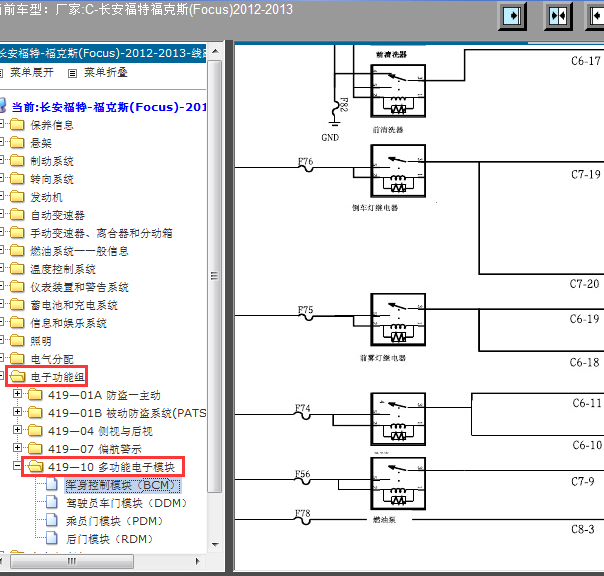Image resolution: width=604 pixels, height=576 pixels.
Task: Click the F74 fuse label in diagram
Action: pyautogui.click(x=303, y=408)
